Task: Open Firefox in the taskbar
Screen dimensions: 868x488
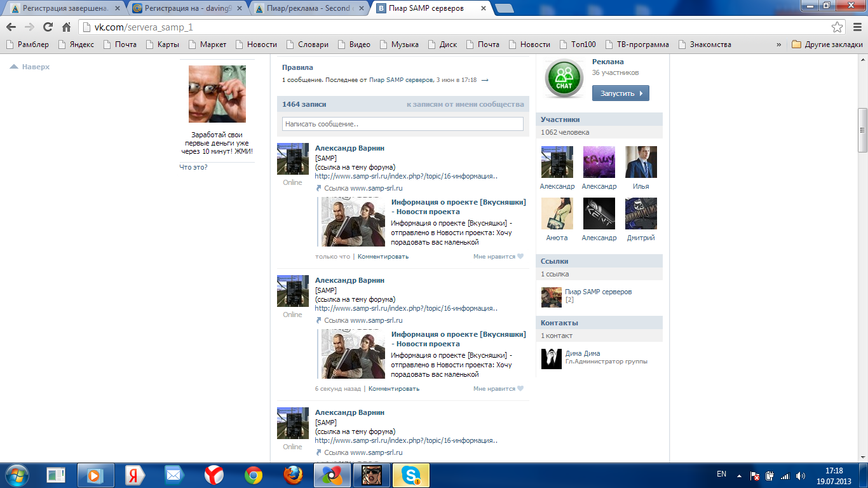Action: (x=293, y=475)
